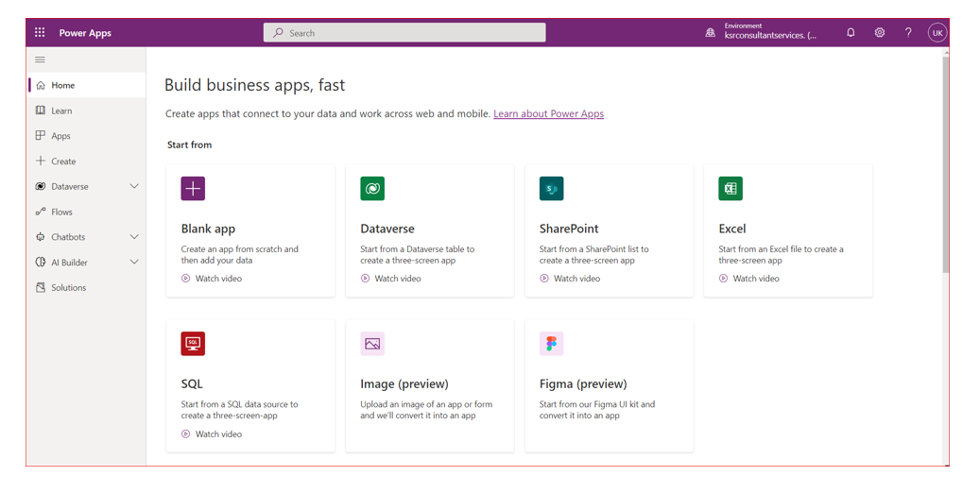The image size is (980, 493).
Task: Click the 'Start from' section label
Action: click(189, 144)
